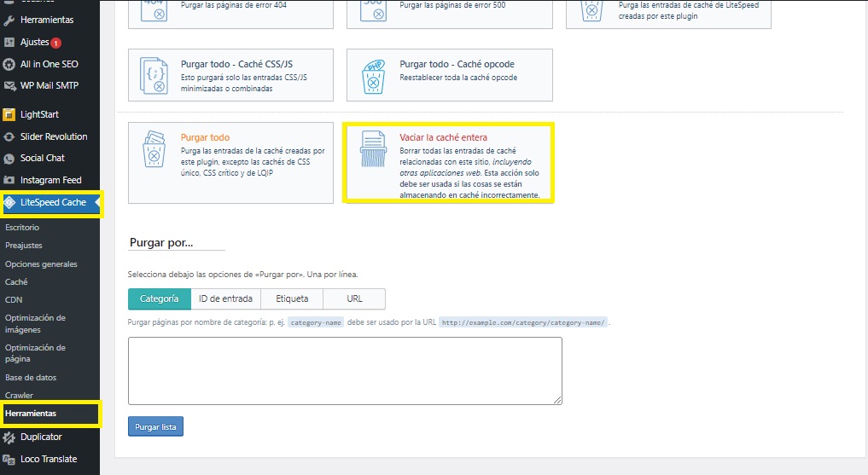This screenshot has height=475, width=868.
Task: Click the LiteSpeed Cache diamond icon in sidebar
Action: tap(9, 202)
